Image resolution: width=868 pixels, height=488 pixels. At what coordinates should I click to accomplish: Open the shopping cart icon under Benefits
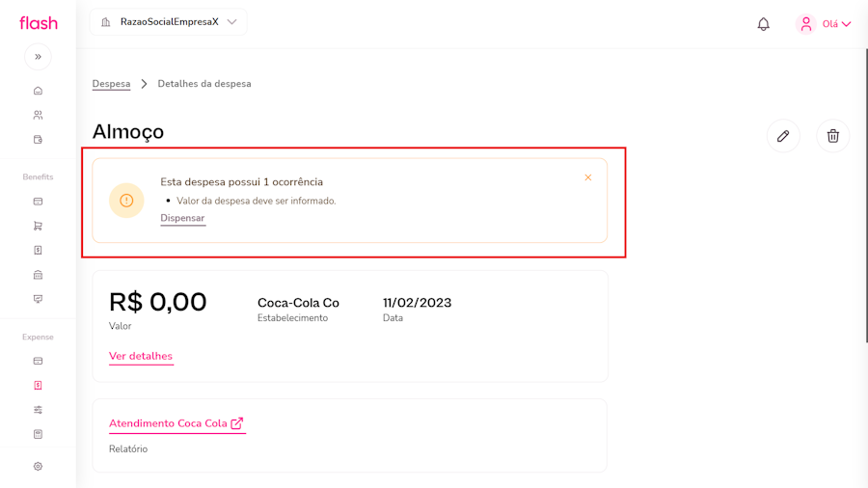point(38,226)
